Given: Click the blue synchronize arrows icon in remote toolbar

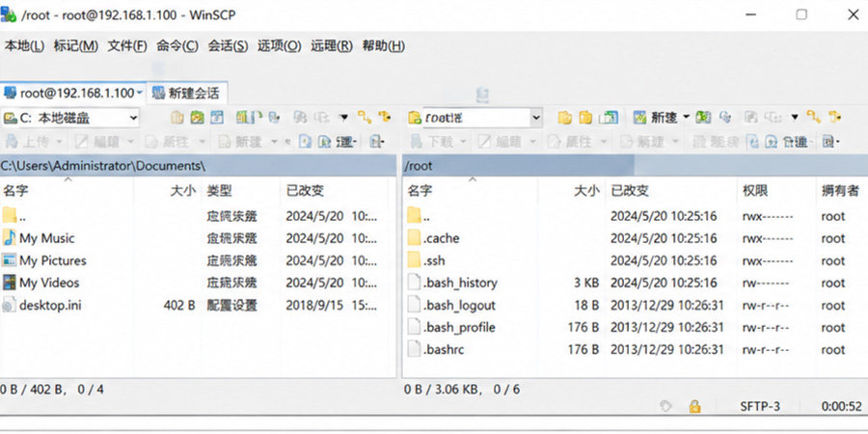Looking at the screenshot, I should pyautogui.click(x=724, y=118).
